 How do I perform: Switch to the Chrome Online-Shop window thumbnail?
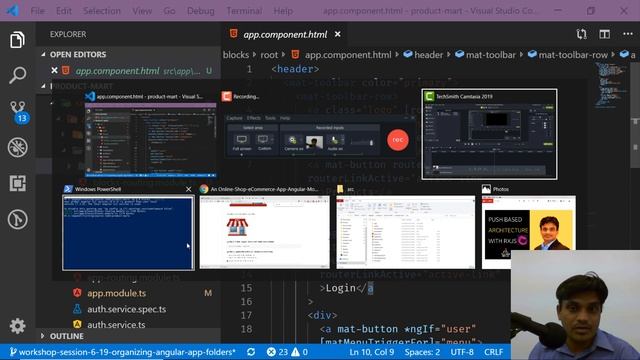coord(264,232)
